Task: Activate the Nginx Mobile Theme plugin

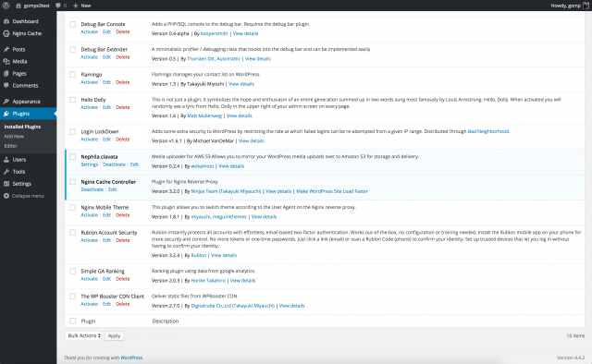Action: tap(90, 215)
